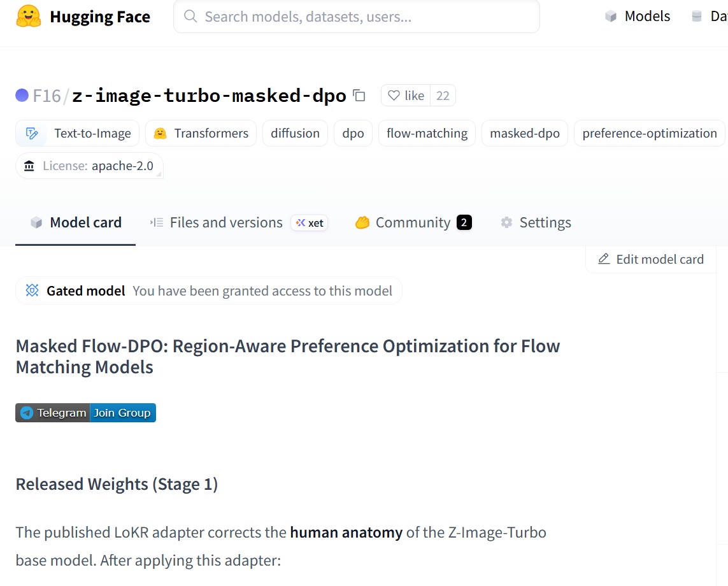Focus the search models, datasets, users field
This screenshot has width=728, height=586.
click(357, 17)
